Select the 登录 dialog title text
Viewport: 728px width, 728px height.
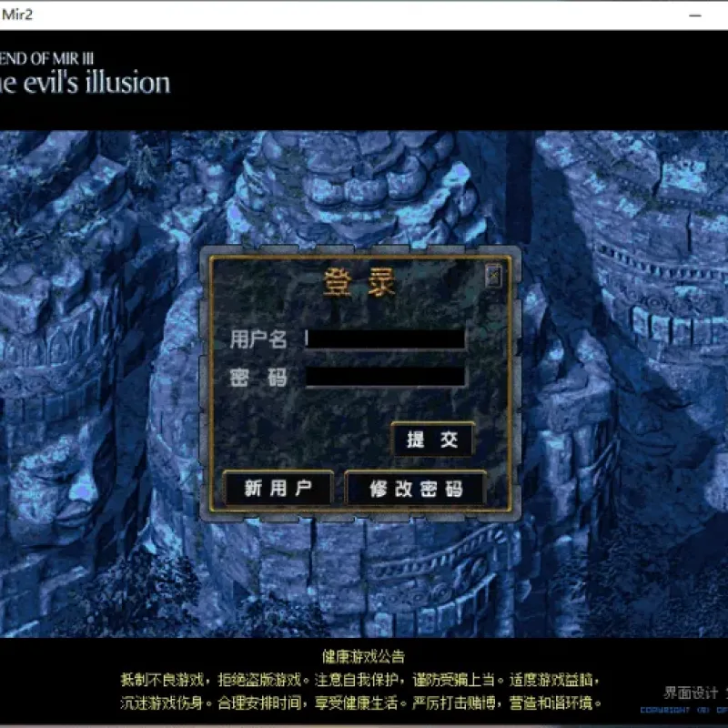point(359,282)
